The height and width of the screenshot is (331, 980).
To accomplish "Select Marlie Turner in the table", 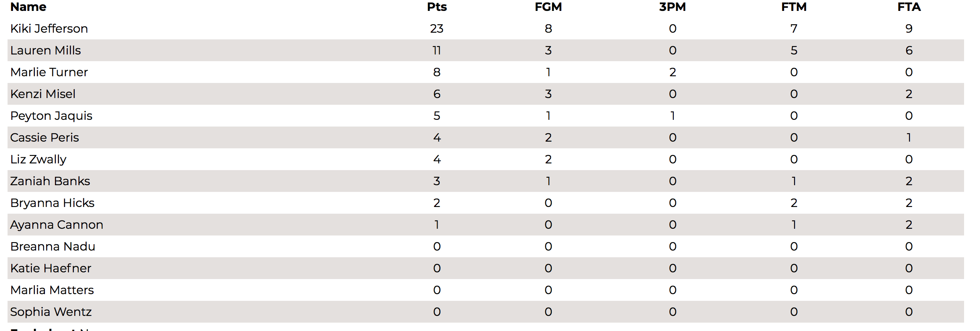I will coord(49,72).
